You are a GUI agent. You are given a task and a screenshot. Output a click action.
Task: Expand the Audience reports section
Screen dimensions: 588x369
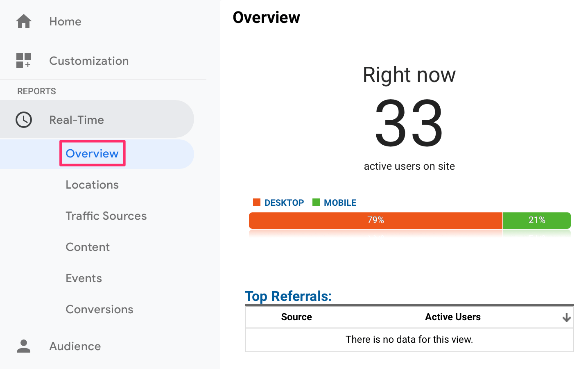[75, 346]
